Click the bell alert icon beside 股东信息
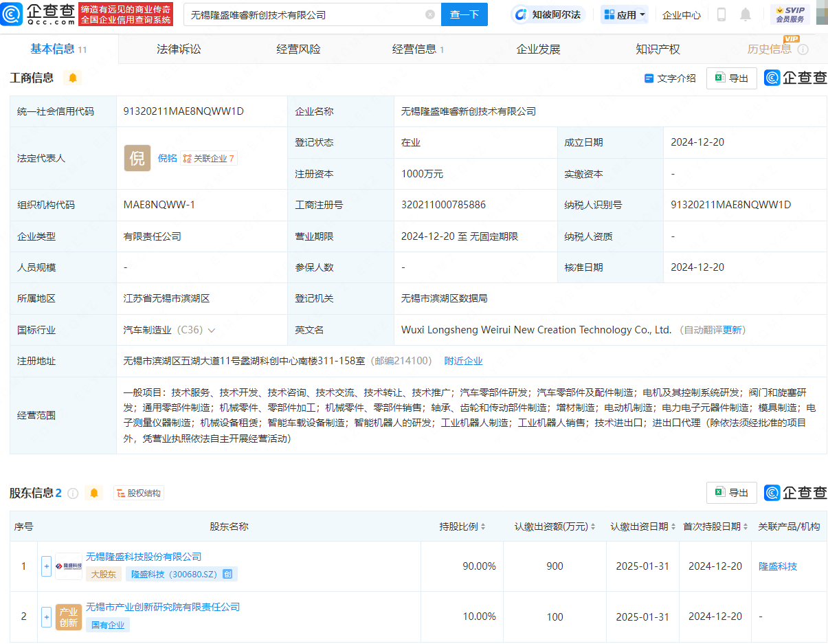Viewport: 828px width, 644px height. [x=94, y=493]
